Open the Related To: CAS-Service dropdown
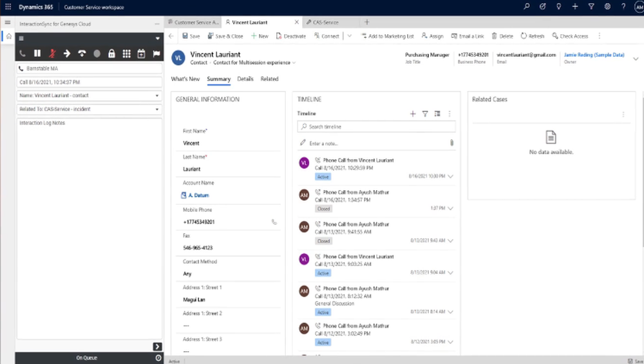 coord(89,109)
